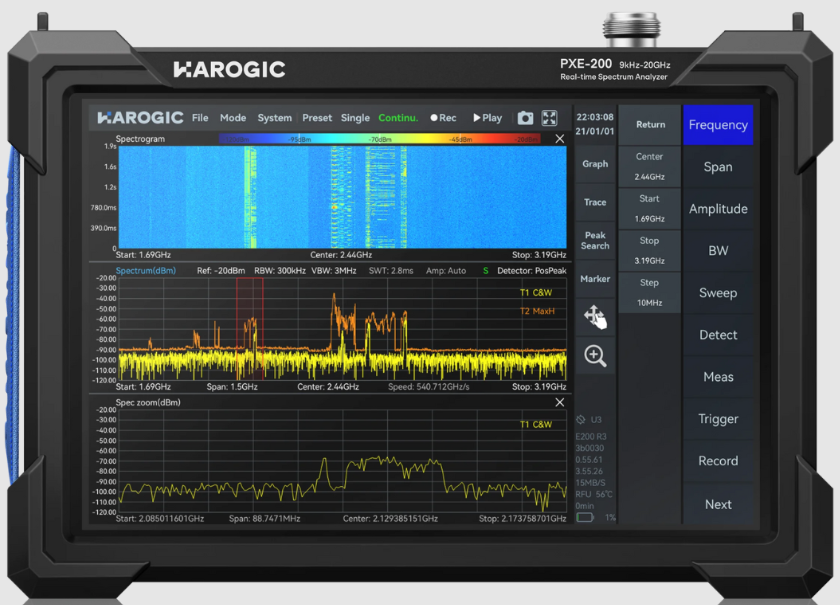Start recording with the Rec button

pos(443,118)
